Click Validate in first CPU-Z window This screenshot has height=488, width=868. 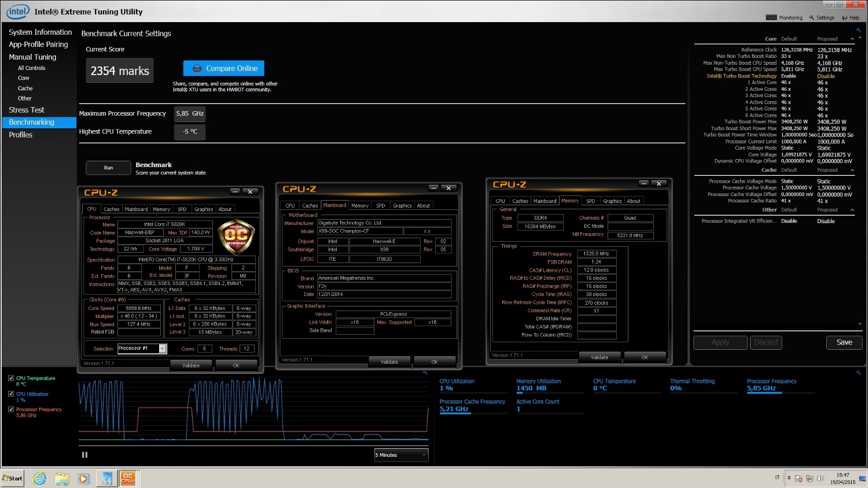pos(191,365)
